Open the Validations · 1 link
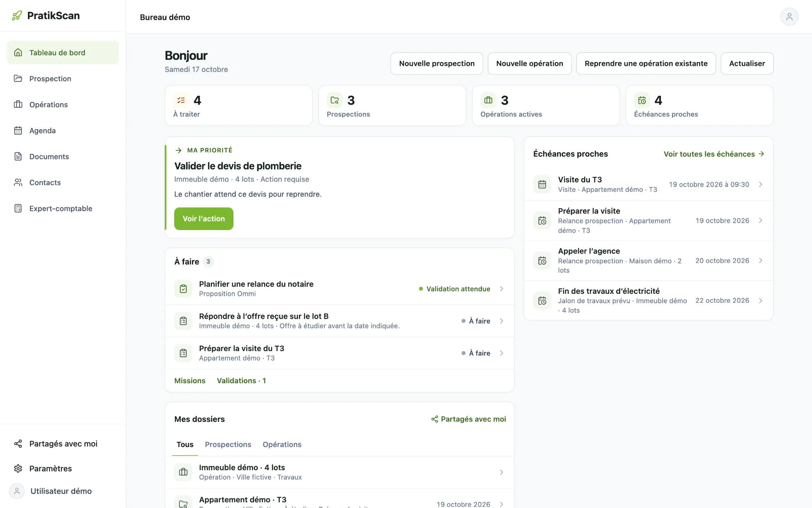Screen dimensions: 812x508 tap(241, 381)
